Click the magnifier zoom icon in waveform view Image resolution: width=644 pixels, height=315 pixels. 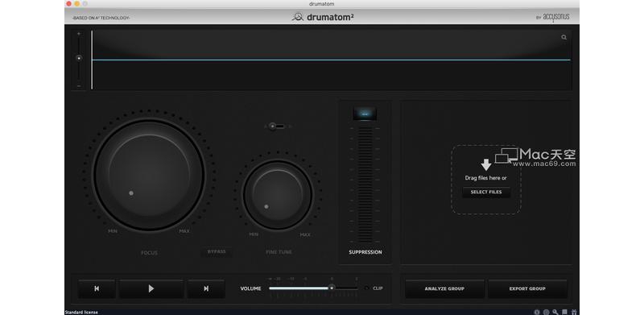564,37
